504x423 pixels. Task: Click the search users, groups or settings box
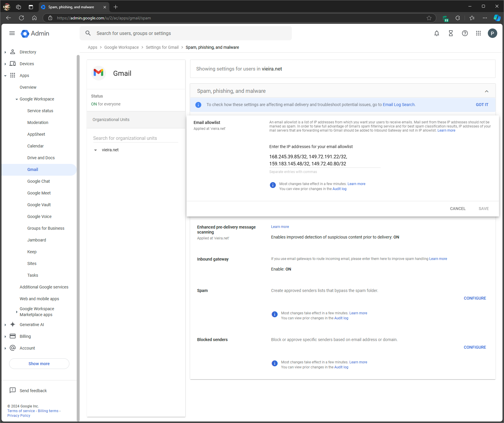tap(186, 33)
